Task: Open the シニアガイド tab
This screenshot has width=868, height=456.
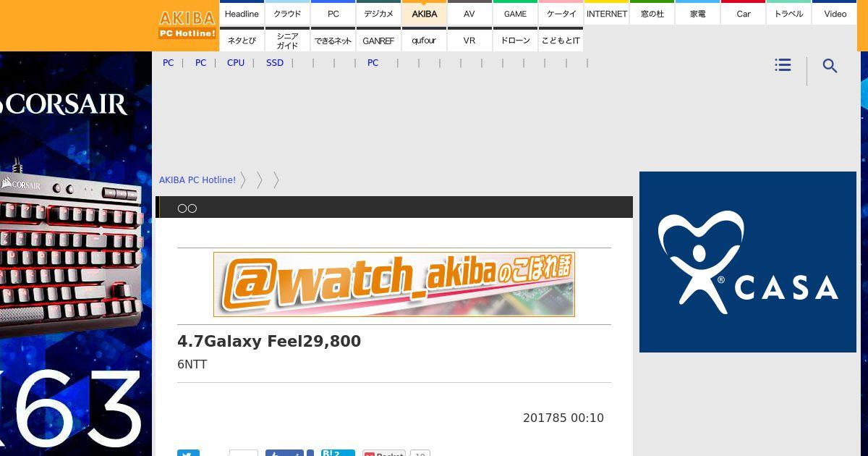Action: 287,40
